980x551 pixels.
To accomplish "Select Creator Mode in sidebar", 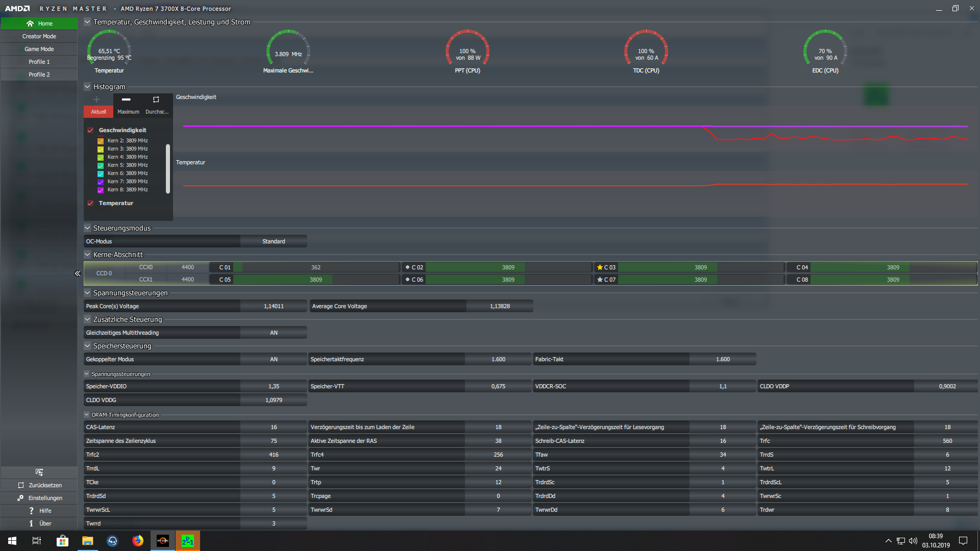I will click(39, 36).
